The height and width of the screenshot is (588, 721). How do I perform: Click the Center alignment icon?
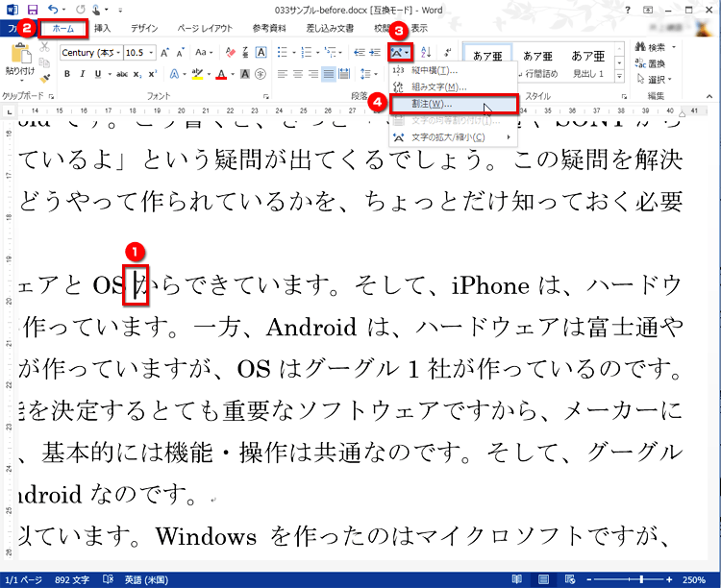pyautogui.click(x=298, y=74)
